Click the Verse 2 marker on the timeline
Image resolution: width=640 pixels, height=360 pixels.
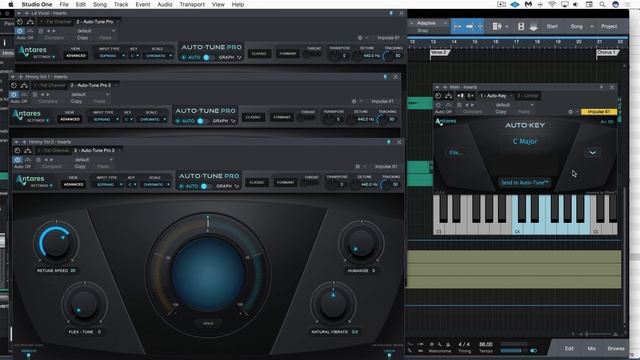point(440,53)
